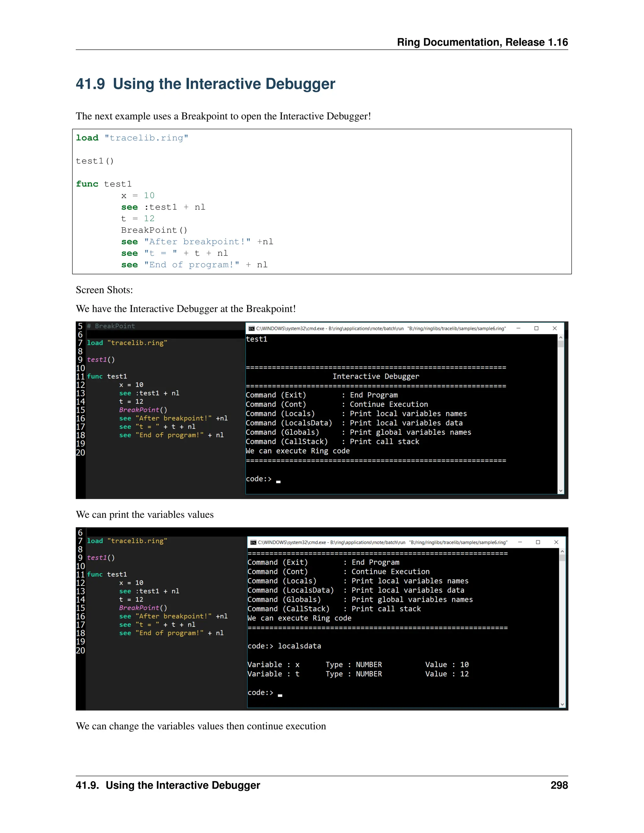Maximize the second cmd.exe console window
644x833 pixels.
(538, 542)
